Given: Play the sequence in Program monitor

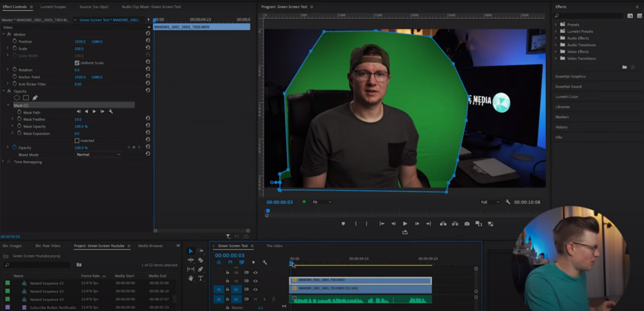Looking at the screenshot, I should tap(404, 223).
